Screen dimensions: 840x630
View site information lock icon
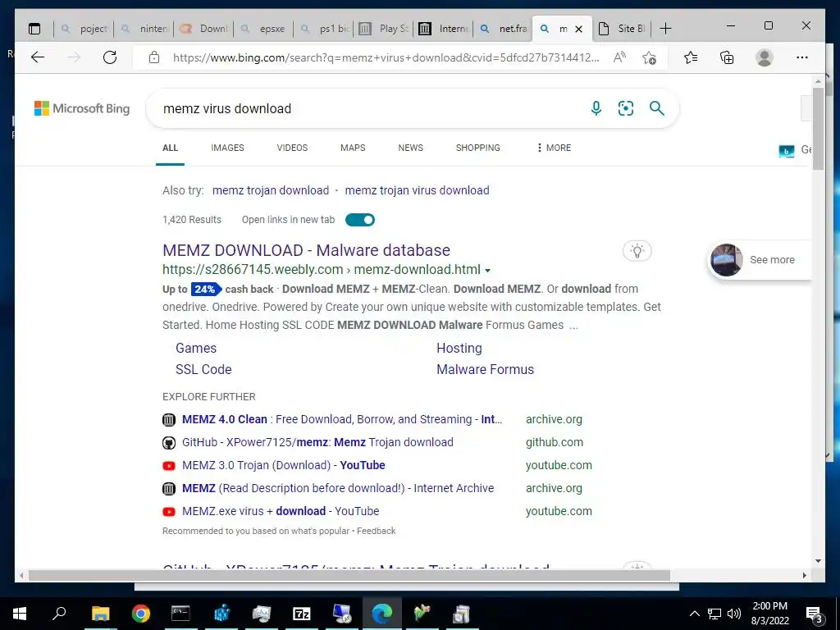click(x=154, y=57)
